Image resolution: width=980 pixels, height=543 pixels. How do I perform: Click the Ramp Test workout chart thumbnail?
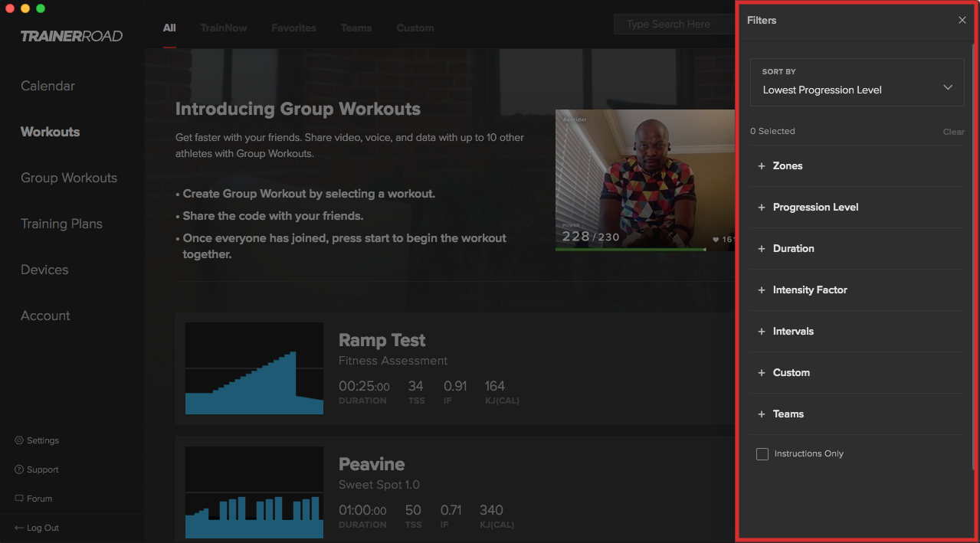pos(254,368)
